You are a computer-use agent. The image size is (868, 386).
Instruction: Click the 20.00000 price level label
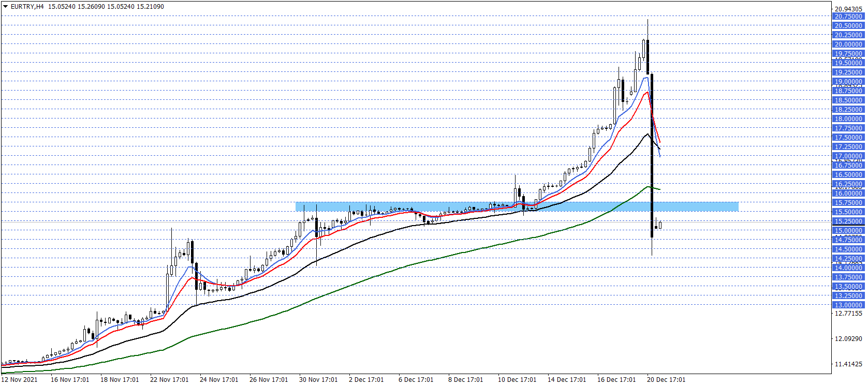[x=848, y=44]
